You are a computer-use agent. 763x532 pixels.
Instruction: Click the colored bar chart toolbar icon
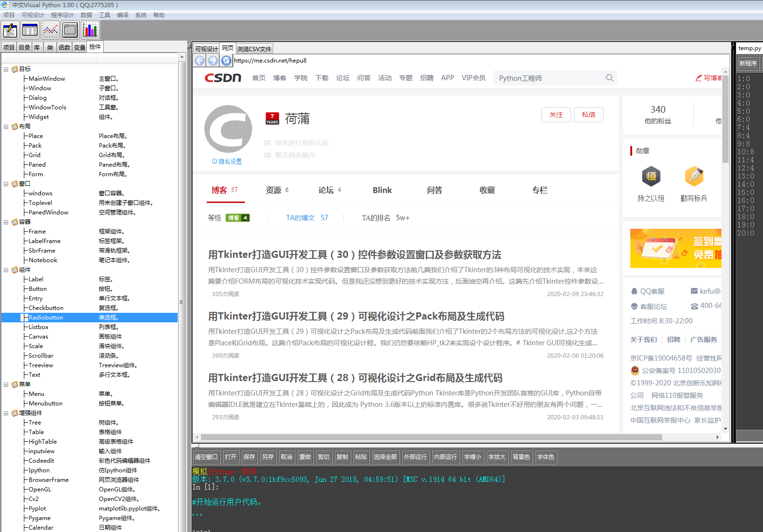pyautogui.click(x=90, y=30)
